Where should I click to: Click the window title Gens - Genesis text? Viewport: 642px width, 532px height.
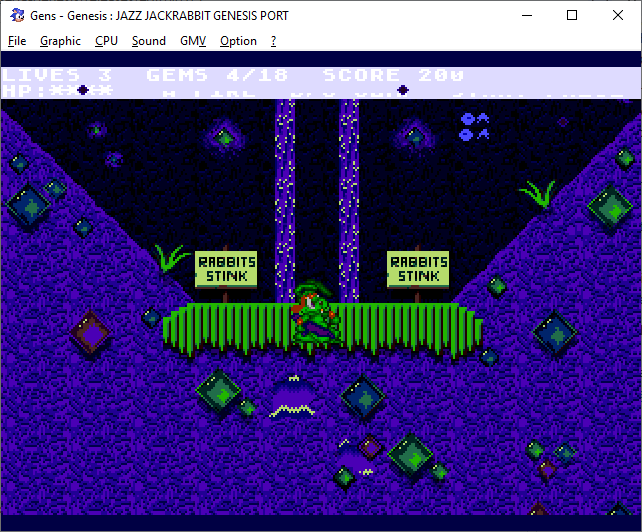click(x=159, y=16)
